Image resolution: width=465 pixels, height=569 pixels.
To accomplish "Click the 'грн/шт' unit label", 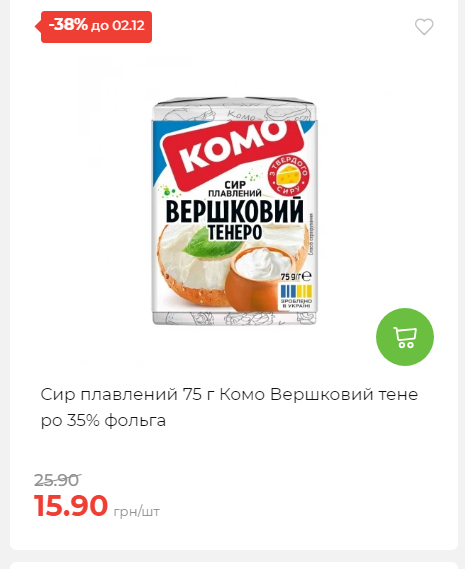I will pyautogui.click(x=136, y=512).
